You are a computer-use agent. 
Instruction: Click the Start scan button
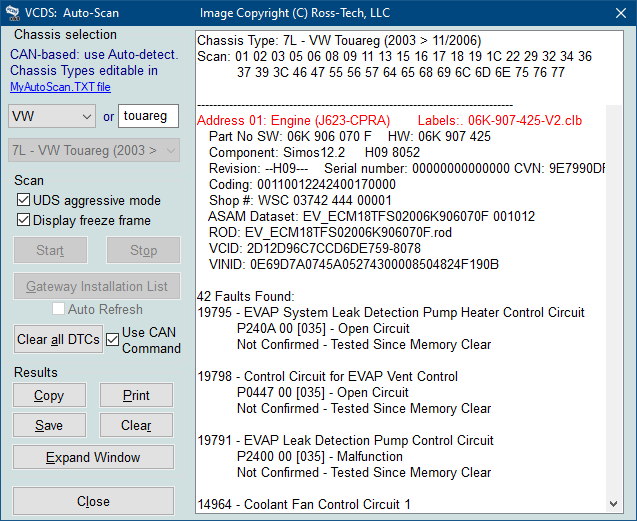point(50,250)
